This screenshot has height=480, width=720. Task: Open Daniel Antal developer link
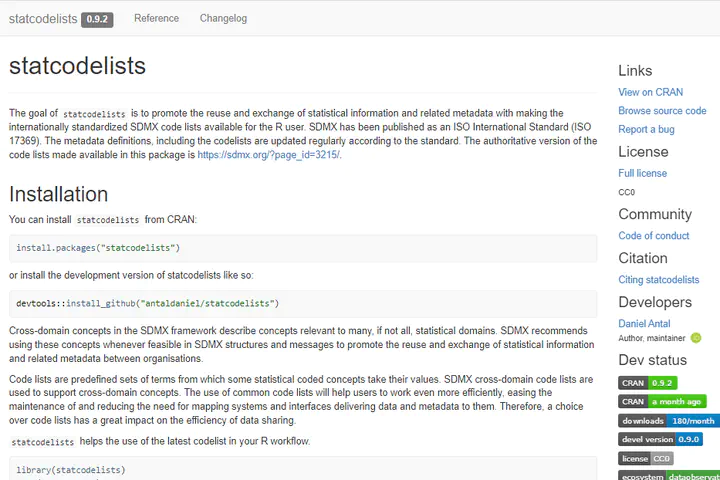[x=644, y=324]
